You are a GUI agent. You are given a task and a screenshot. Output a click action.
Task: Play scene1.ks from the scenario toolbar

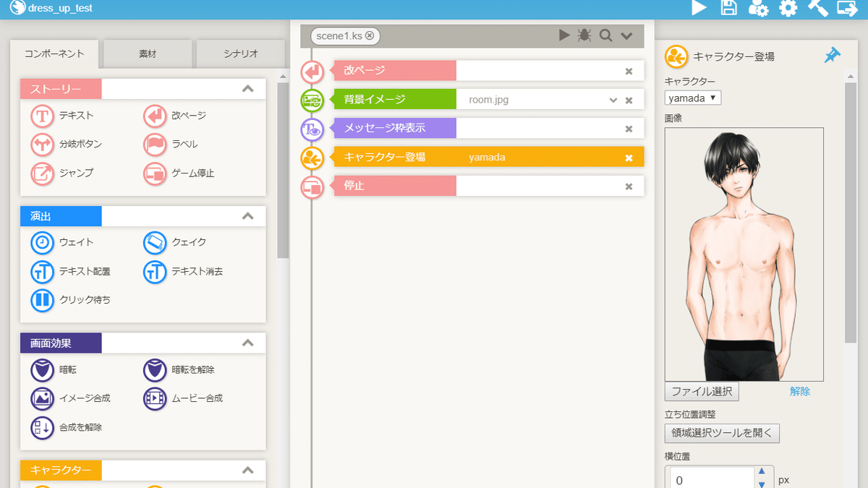(x=564, y=35)
